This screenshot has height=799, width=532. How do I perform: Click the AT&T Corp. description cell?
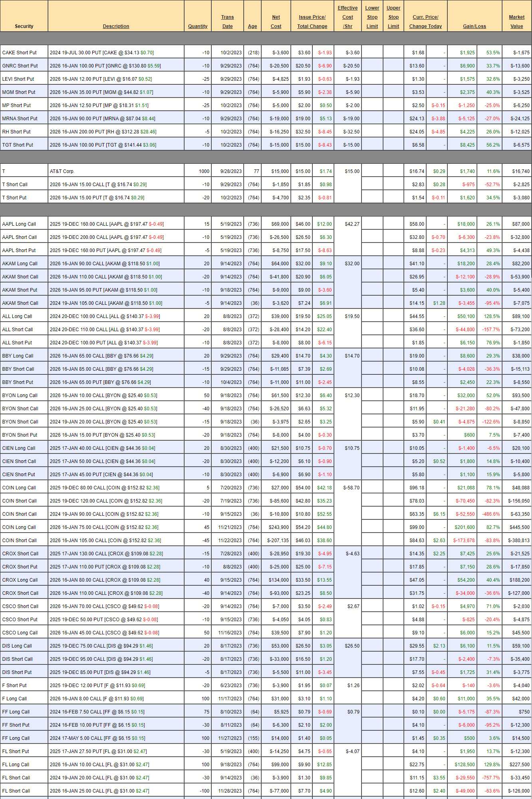tap(62, 171)
